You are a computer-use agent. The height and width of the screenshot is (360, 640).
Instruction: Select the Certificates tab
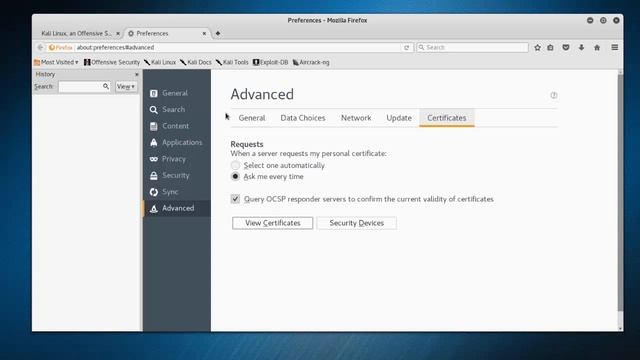tap(447, 118)
